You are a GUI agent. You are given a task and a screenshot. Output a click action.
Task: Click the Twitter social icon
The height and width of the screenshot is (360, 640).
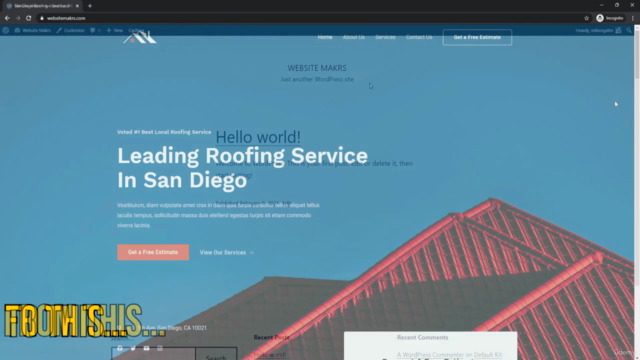coord(133,348)
